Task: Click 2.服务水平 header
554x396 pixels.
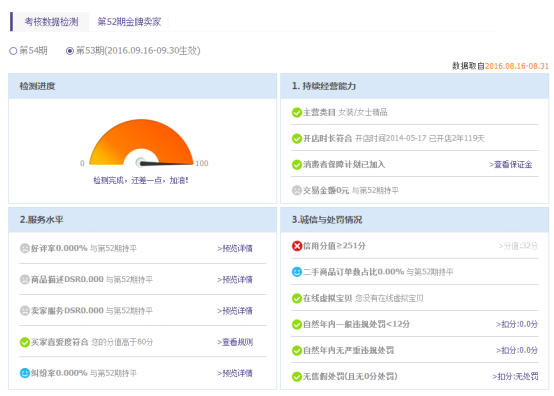Action: (x=142, y=220)
